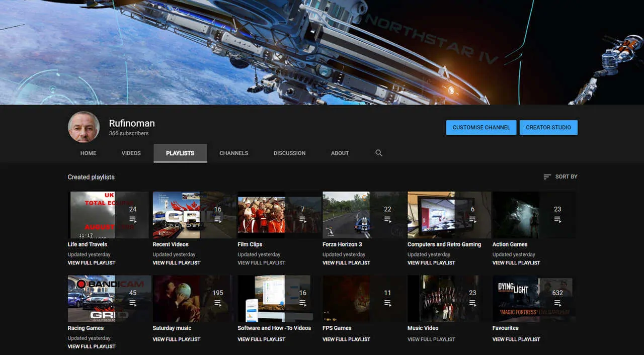View full playlist for Action Games
Screen dimensions: 644x355
516,263
